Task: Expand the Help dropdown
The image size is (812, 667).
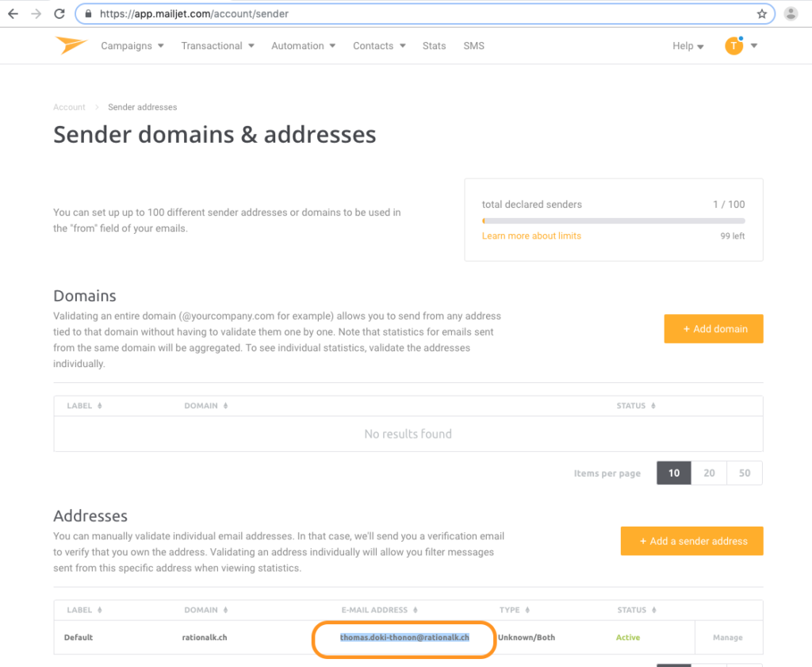Action: 688,46
